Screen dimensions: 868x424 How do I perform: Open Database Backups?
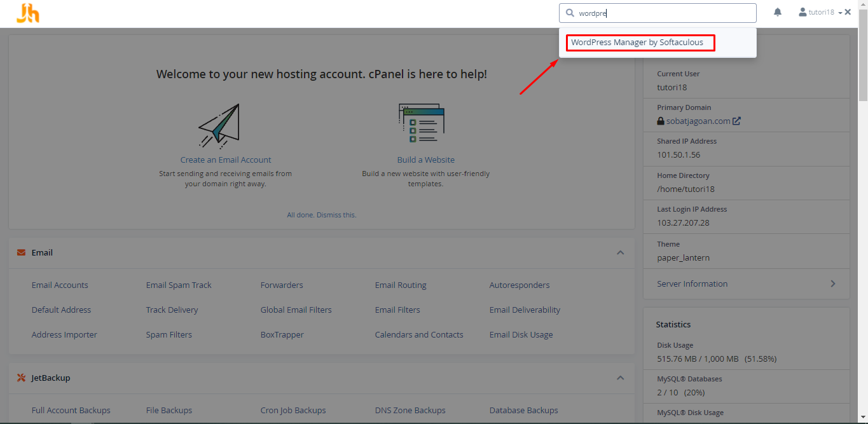coord(524,410)
